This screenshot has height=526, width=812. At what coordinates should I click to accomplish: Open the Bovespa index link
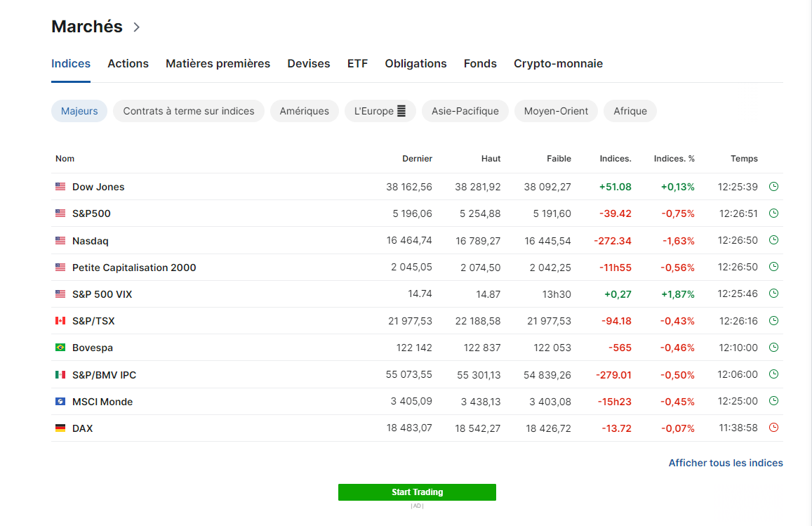pyautogui.click(x=93, y=348)
